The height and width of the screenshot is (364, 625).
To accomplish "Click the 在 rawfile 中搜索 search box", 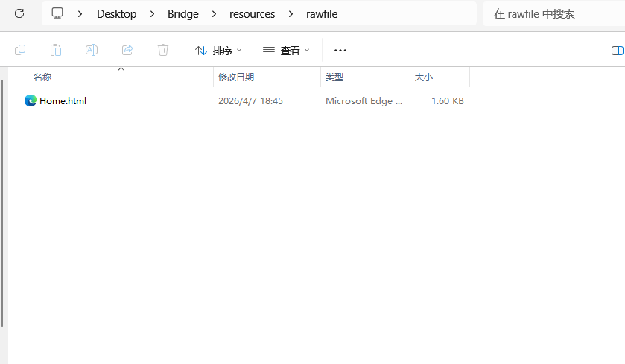I will coord(553,14).
